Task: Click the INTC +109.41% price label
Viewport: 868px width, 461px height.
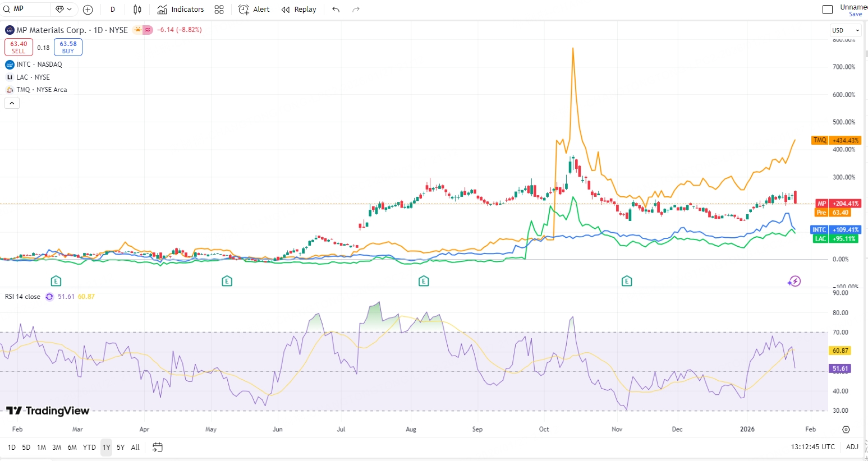Action: pyautogui.click(x=836, y=230)
